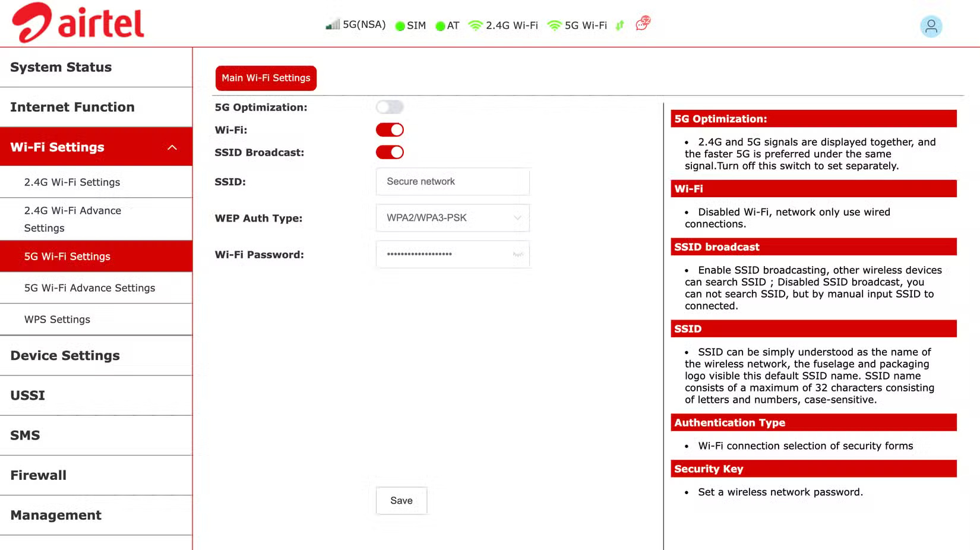Screen dimensions: 980x550
Task: Click the Save button
Action: tap(402, 500)
